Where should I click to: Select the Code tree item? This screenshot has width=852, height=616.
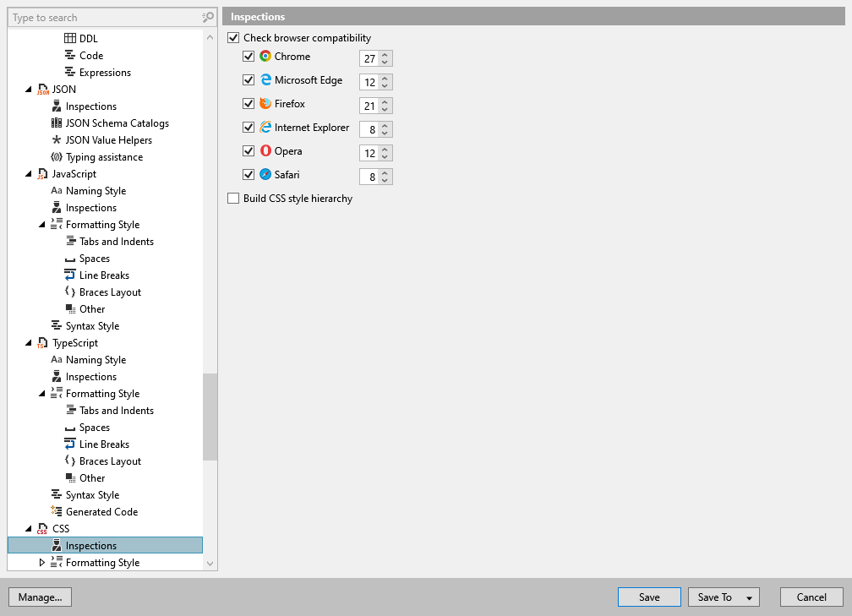coord(91,56)
